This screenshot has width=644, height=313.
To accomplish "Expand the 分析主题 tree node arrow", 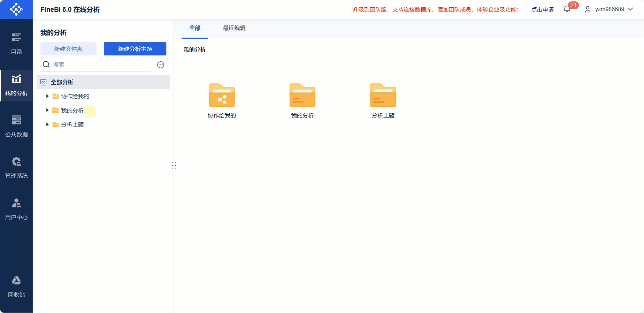I will tap(47, 124).
